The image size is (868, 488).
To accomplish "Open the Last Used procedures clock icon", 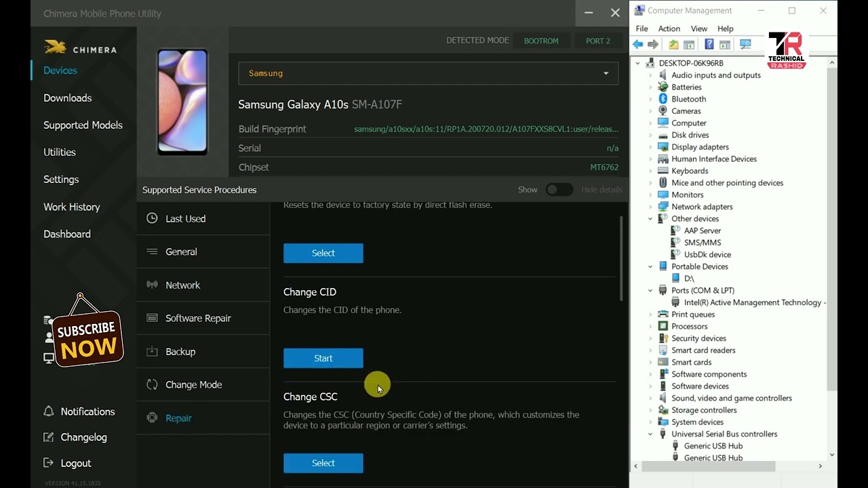I will tap(152, 218).
